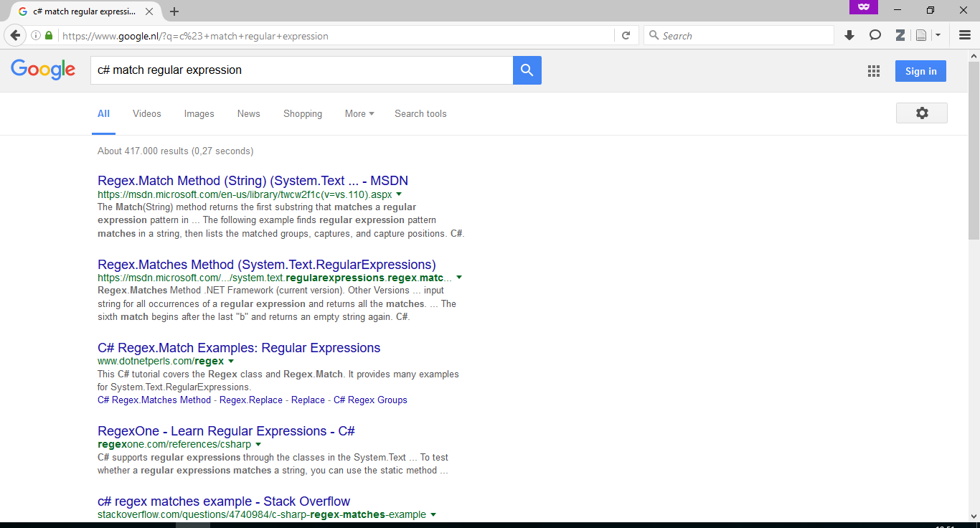Open the Firefox hamburger menu
Image resolution: width=980 pixels, height=528 pixels.
pyautogui.click(x=965, y=35)
